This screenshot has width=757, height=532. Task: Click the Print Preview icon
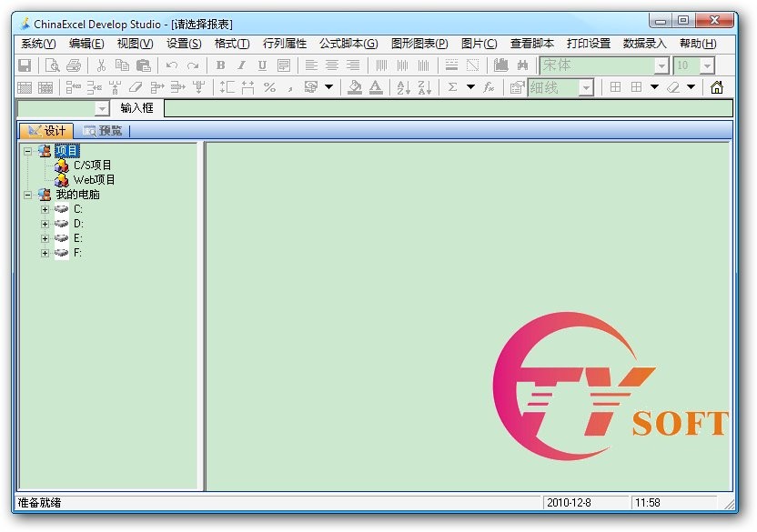[x=53, y=65]
